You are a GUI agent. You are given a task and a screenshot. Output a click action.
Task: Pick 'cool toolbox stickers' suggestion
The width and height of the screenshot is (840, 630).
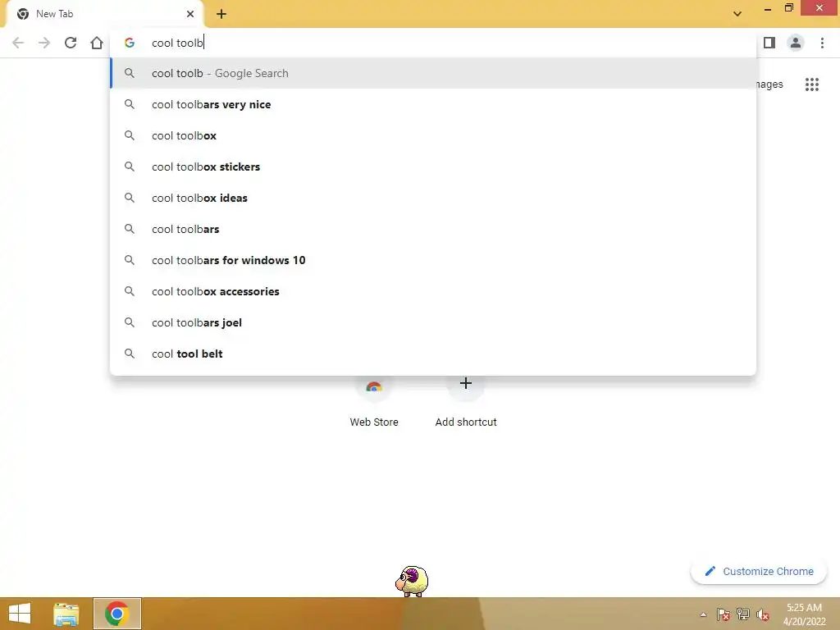[433, 167]
